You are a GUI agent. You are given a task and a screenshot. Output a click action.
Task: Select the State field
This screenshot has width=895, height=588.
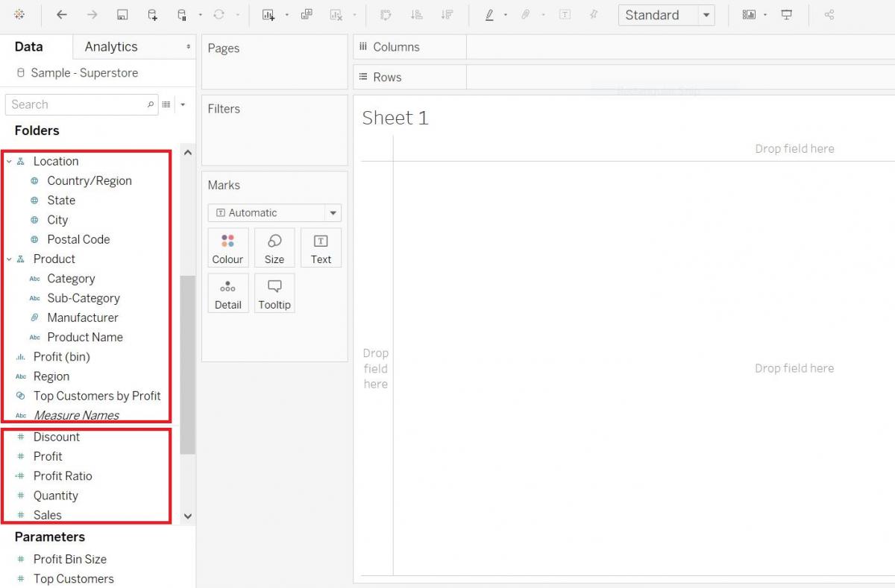[60, 200]
